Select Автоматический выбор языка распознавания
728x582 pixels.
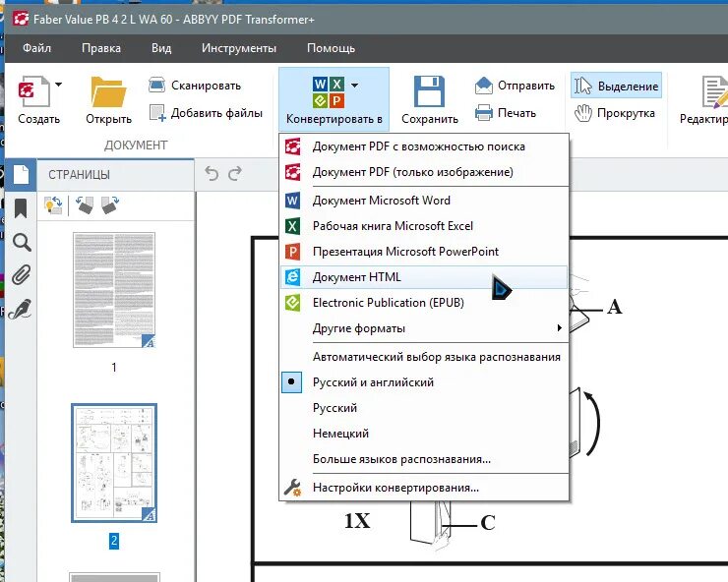point(424,357)
